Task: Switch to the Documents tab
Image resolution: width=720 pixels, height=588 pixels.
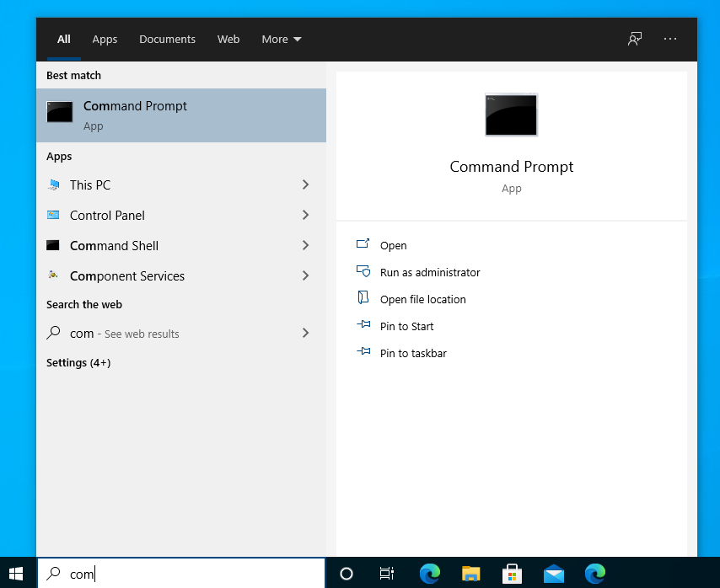Action: click(x=167, y=40)
